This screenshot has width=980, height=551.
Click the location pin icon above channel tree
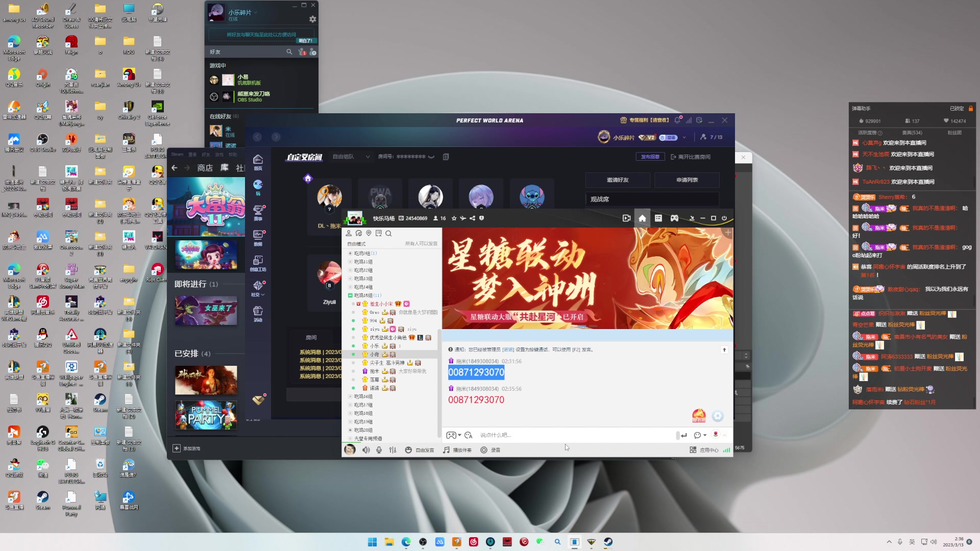(369, 233)
